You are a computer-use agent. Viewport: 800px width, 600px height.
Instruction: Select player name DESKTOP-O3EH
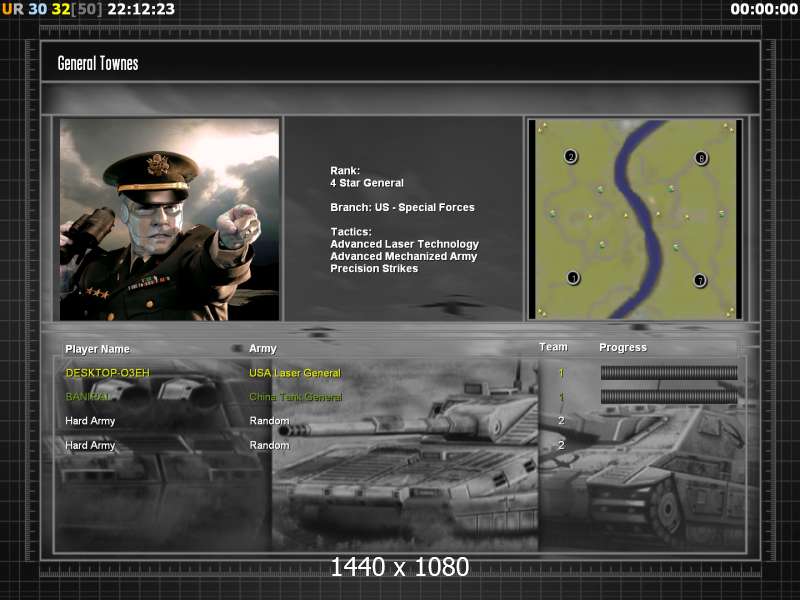108,373
